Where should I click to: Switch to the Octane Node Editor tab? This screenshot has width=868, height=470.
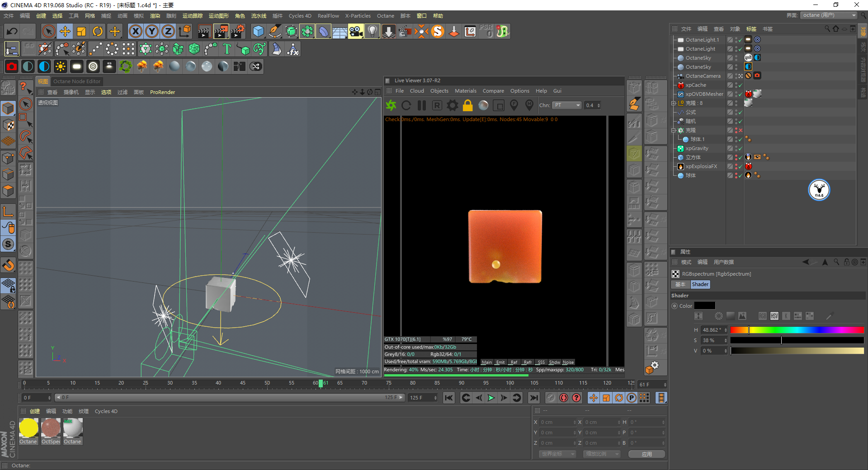coord(77,81)
